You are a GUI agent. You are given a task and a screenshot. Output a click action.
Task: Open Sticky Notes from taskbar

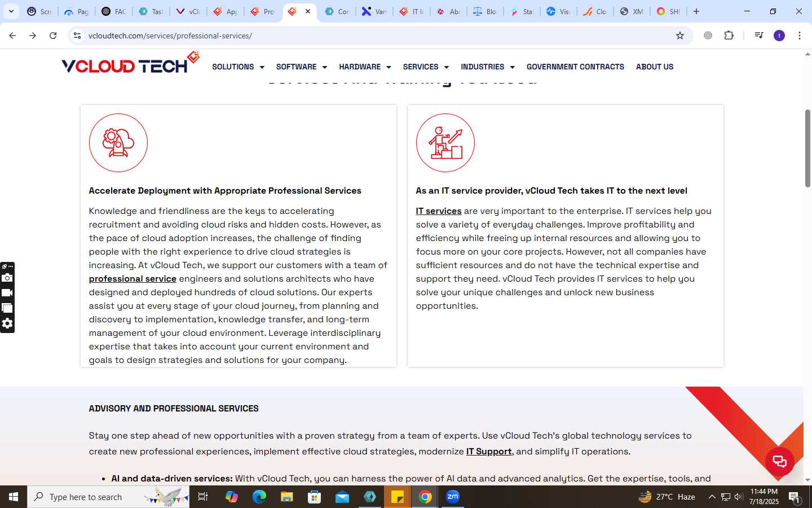tap(398, 497)
